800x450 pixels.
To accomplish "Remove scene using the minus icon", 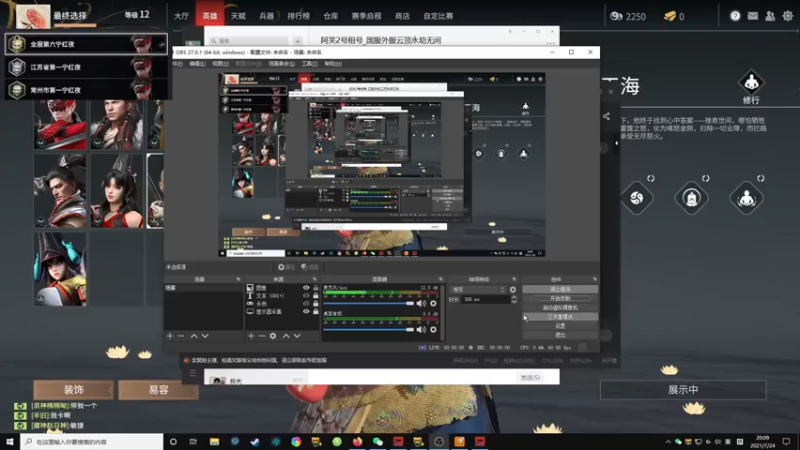I will pos(181,336).
